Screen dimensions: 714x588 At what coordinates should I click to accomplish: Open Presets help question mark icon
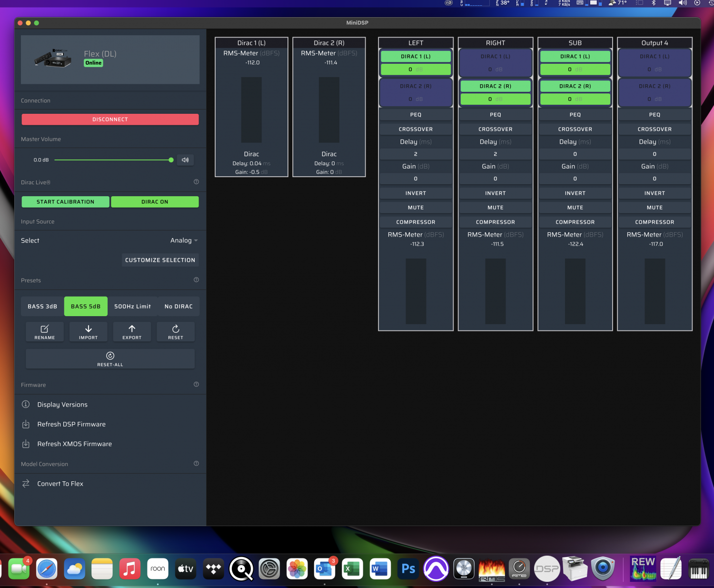click(196, 280)
